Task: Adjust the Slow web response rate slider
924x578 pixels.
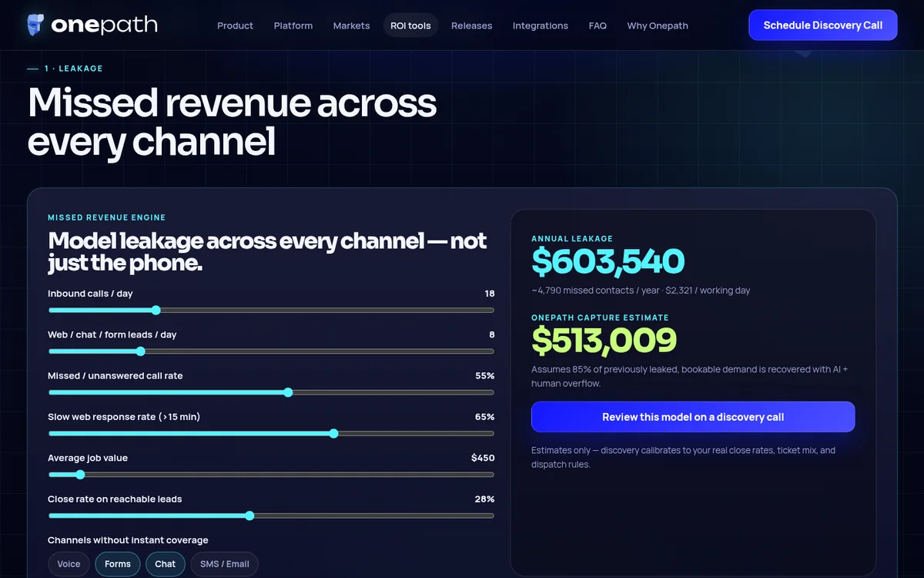Action: (x=271, y=433)
